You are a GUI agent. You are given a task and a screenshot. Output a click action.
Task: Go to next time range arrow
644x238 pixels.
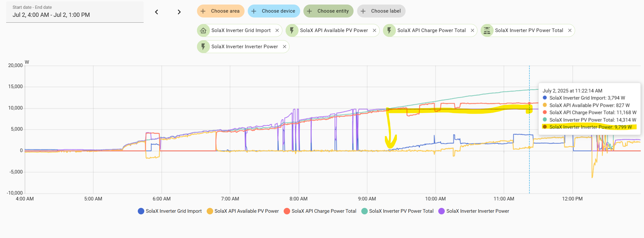coord(179,12)
